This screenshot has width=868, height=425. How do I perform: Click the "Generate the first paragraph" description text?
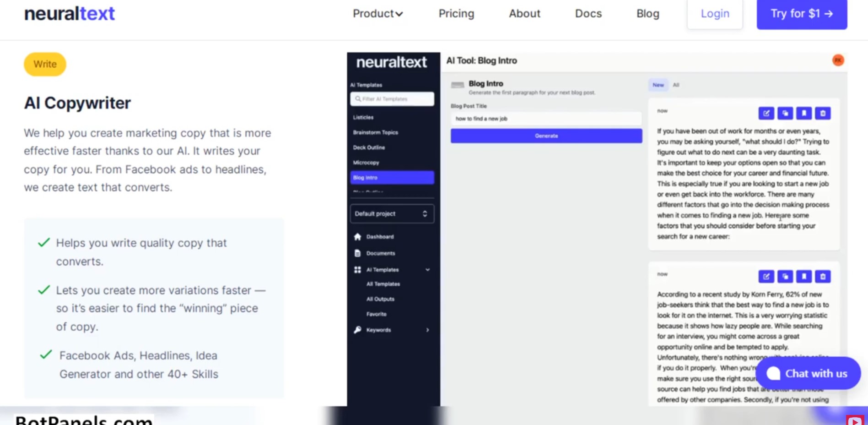(532, 93)
